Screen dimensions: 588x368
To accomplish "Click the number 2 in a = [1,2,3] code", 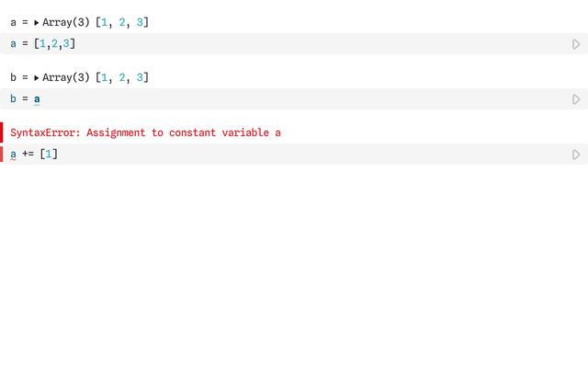I will [54, 44].
